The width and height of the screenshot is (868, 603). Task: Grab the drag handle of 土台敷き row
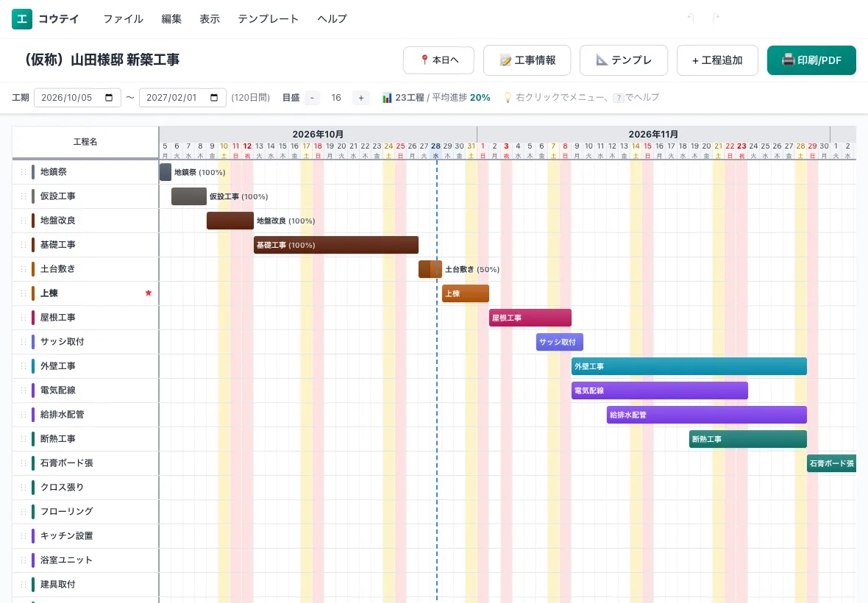[24, 269]
